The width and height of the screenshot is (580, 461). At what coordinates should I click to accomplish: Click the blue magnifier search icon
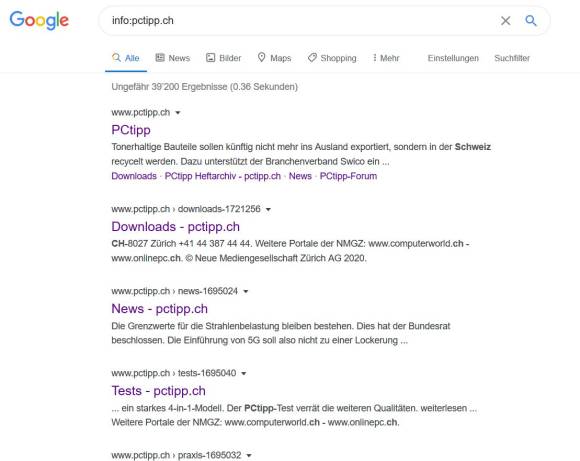(531, 20)
